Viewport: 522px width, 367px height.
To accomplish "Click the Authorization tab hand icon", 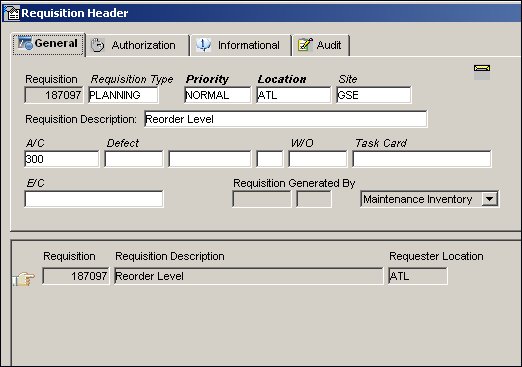I will coord(97,45).
